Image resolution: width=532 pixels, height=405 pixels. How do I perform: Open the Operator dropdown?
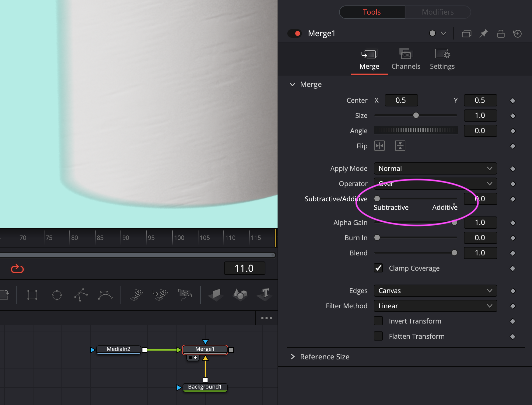[x=435, y=184]
